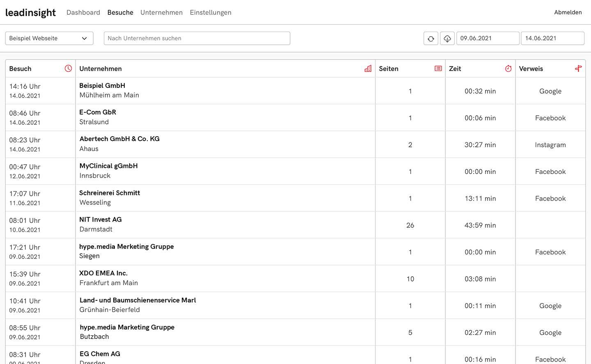
Task: Click the 43:59 min duration cell
Action: pyautogui.click(x=480, y=225)
